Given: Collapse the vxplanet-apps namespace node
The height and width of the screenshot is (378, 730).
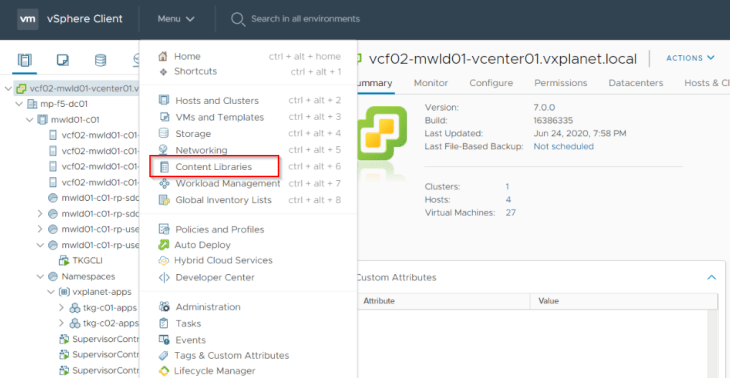Looking at the screenshot, I should [51, 292].
